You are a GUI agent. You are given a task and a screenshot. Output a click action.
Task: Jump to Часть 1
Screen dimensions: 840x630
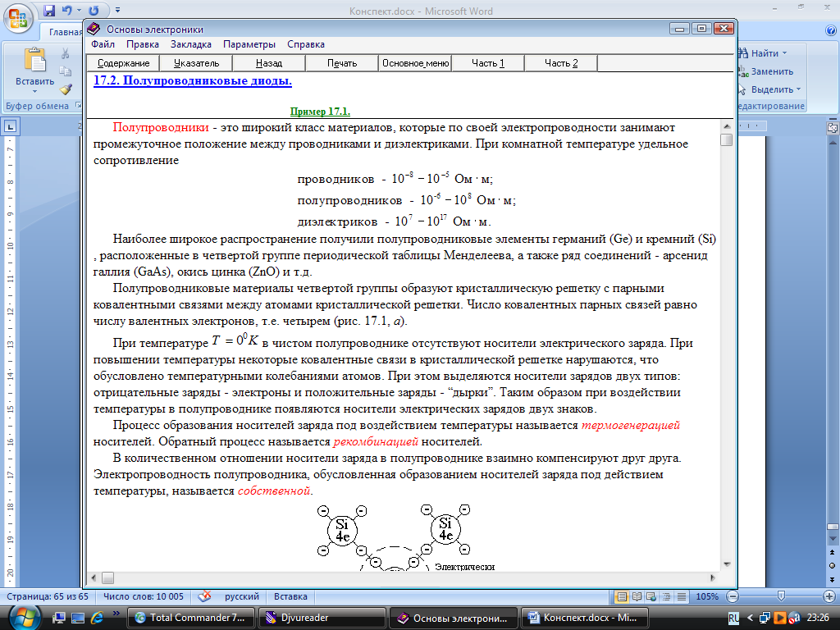tap(488, 63)
